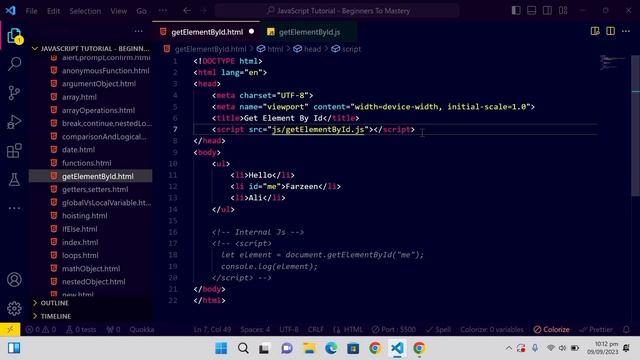The height and width of the screenshot is (360, 640).
Task: Open File Explorer from the taskbar
Action: (x=309, y=348)
